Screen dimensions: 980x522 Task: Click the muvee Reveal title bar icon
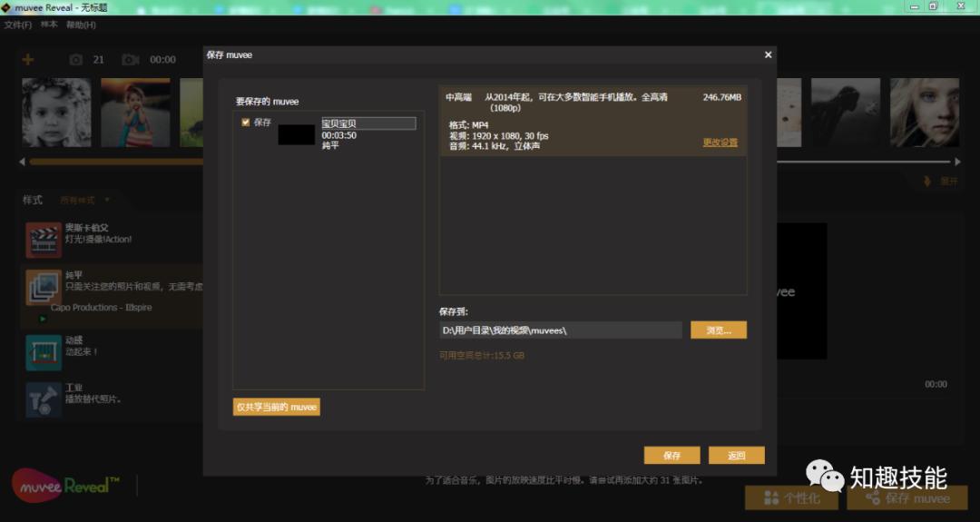tap(5, 7)
